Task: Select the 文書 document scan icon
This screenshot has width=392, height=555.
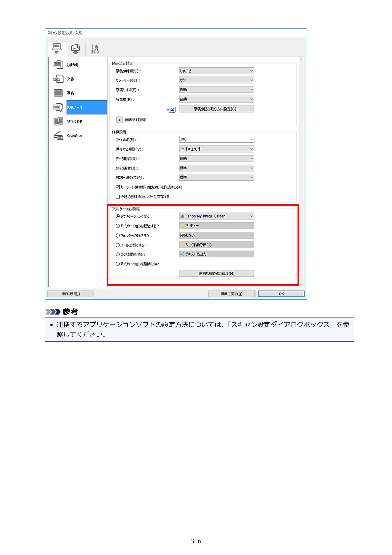Action: [58, 79]
